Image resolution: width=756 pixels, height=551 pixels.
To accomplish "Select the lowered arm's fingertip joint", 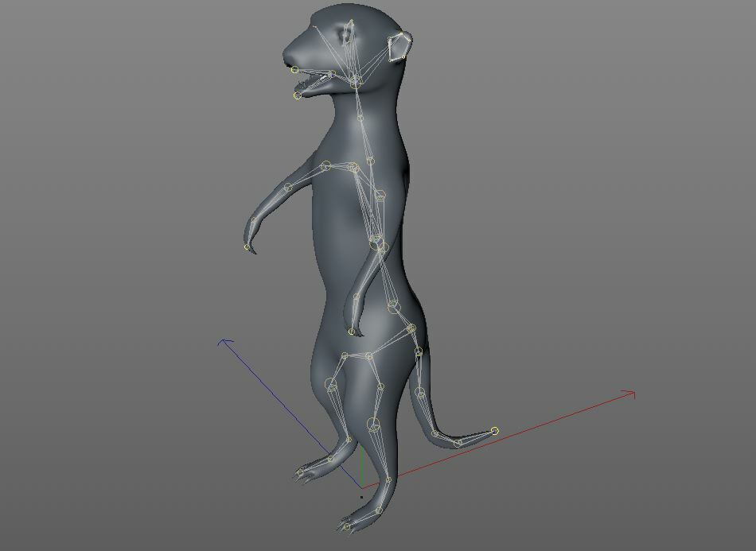I will pos(352,332).
